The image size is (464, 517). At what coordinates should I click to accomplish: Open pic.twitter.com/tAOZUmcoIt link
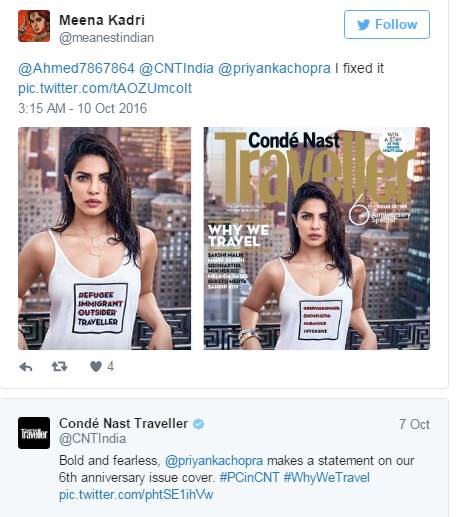pos(105,88)
